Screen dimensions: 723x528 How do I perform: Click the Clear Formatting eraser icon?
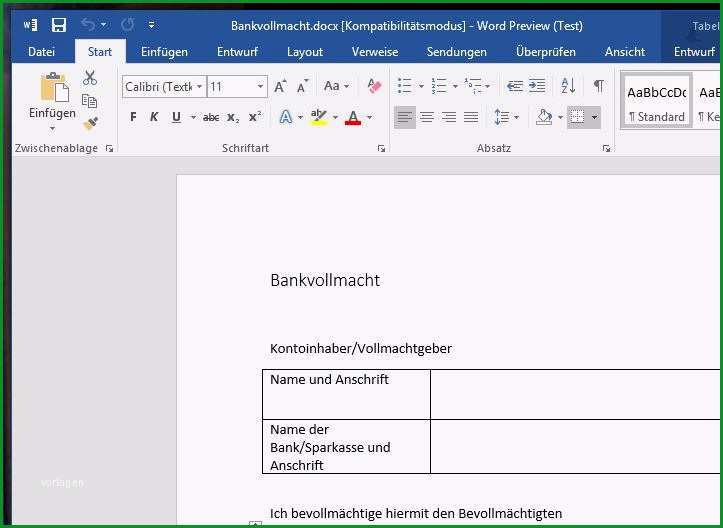coord(374,86)
